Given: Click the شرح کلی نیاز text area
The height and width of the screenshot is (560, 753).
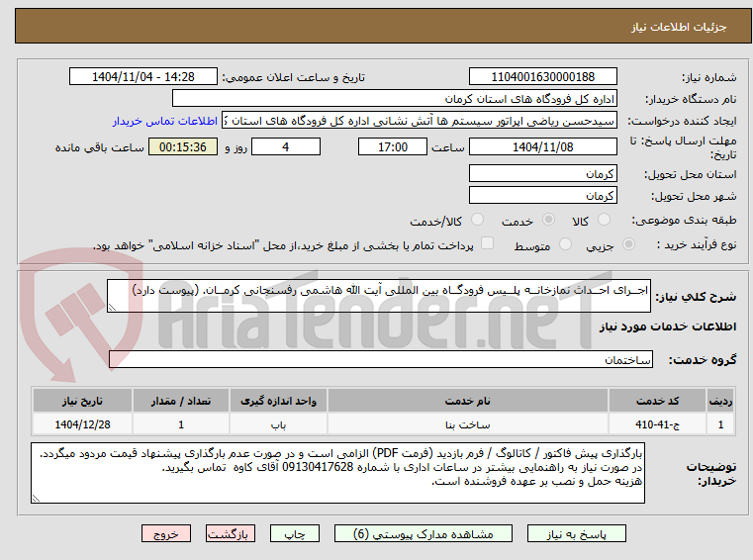Looking at the screenshot, I should (378, 297).
